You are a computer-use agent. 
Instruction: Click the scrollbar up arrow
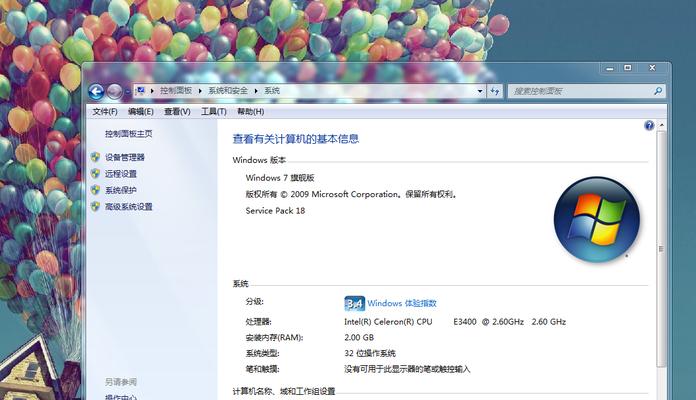pos(661,125)
